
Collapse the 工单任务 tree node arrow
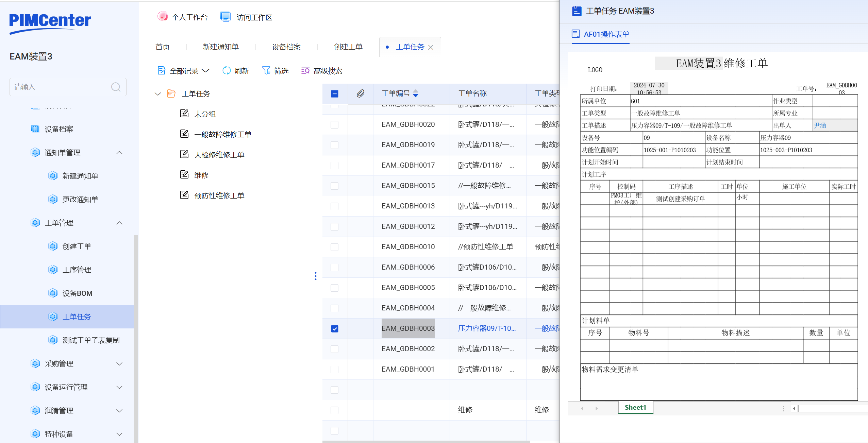[x=158, y=94]
